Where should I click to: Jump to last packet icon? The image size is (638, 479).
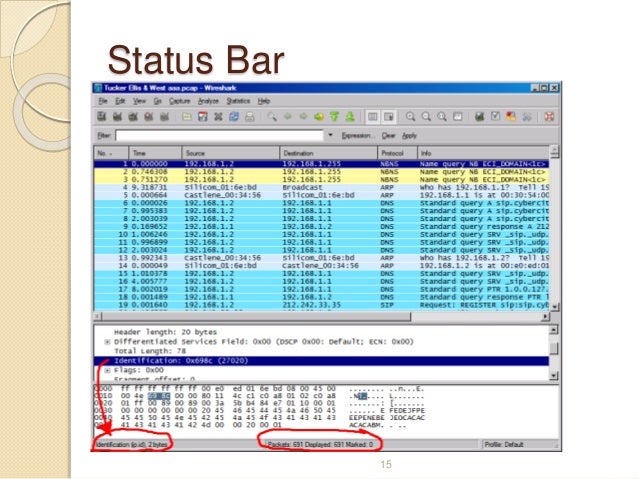tap(350, 117)
